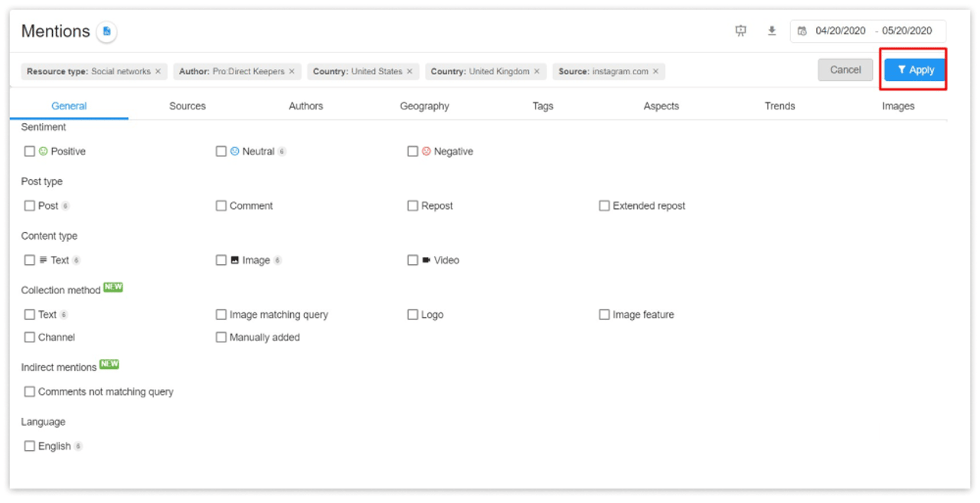Open the Geography tab

pos(424,106)
